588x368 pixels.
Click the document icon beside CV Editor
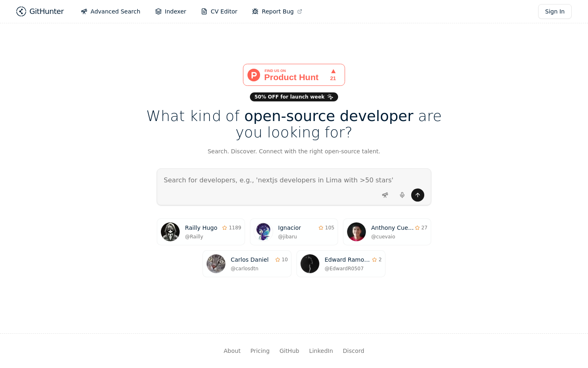point(204,11)
